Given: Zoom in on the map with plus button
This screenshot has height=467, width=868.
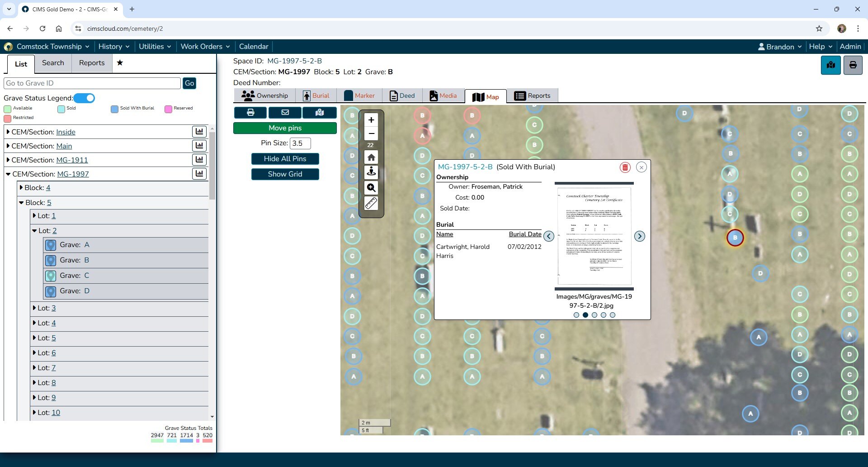Looking at the screenshot, I should click(x=371, y=120).
